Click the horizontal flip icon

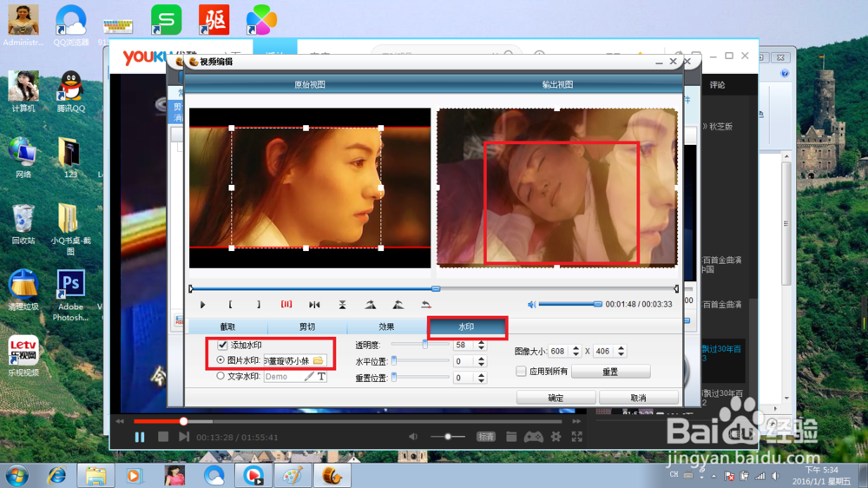[x=314, y=305]
